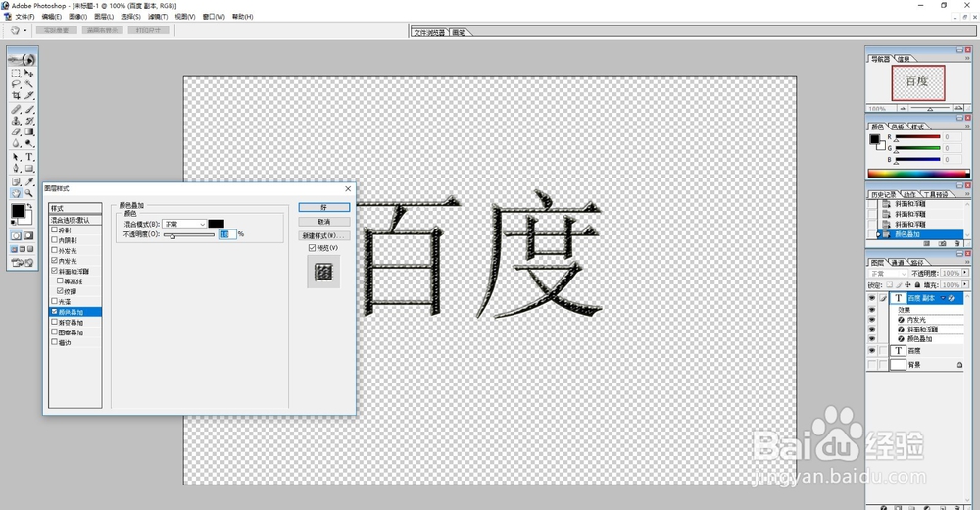Select the Notes tool
980x510 pixels.
point(17,182)
